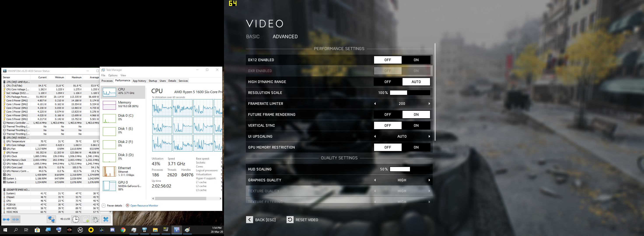644x236 pixels.
Task: Click HWiNFO blue X close sensors icon
Action: tap(106, 219)
